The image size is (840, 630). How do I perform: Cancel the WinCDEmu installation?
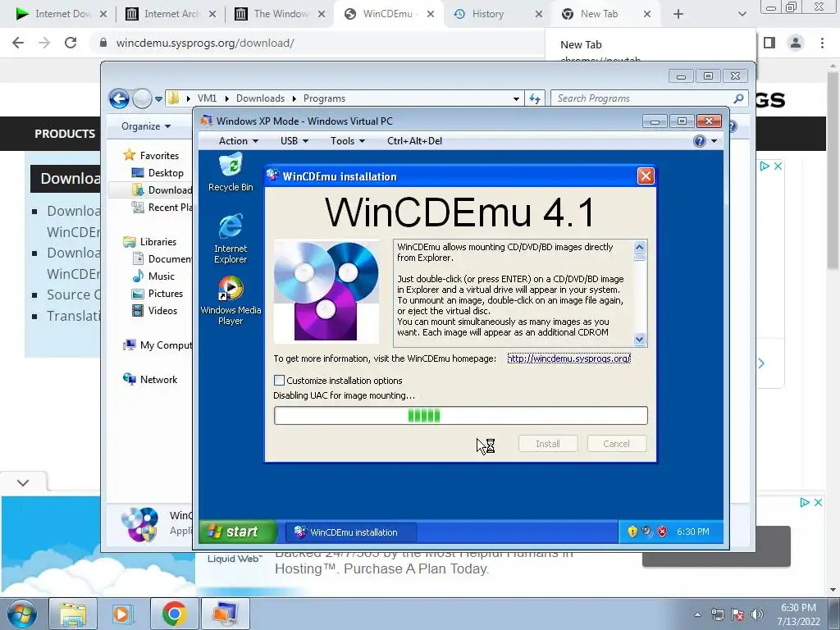click(616, 444)
